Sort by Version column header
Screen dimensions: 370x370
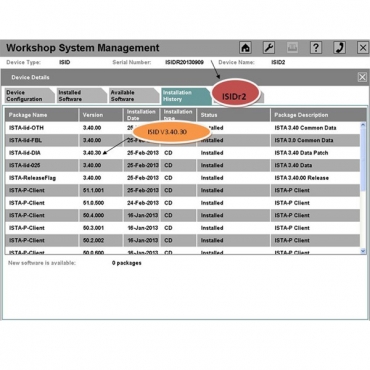point(101,115)
